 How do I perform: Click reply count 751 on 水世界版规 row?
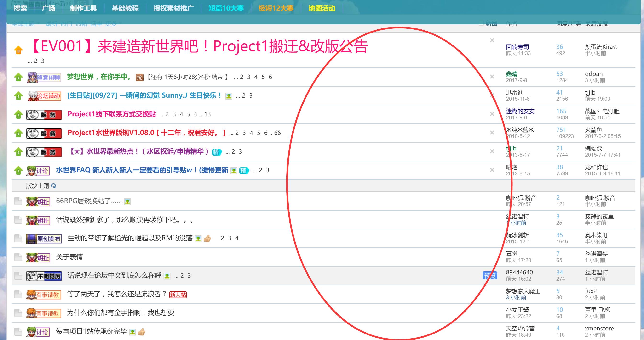coord(561,130)
